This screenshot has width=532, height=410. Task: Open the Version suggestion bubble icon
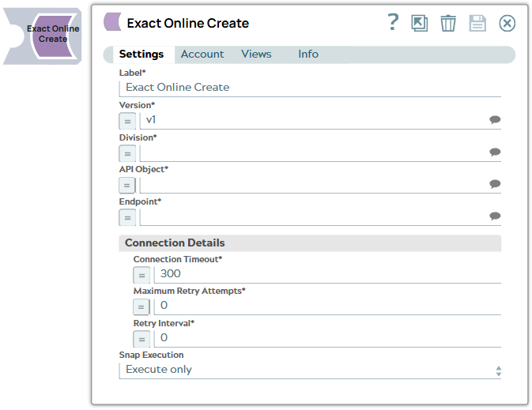point(495,120)
